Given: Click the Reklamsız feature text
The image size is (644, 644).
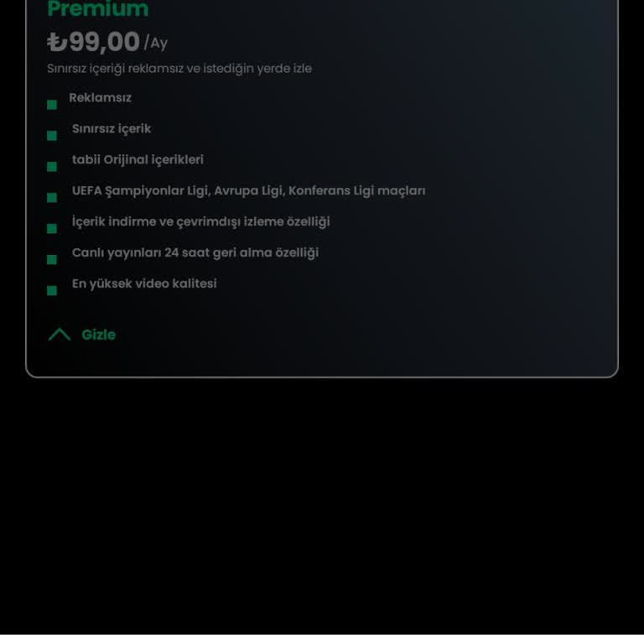Looking at the screenshot, I should [x=100, y=98].
